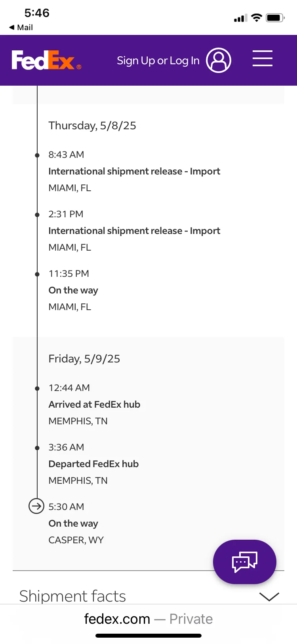Open the user profile icon
Image resolution: width=297 pixels, height=644 pixels.
219,60
